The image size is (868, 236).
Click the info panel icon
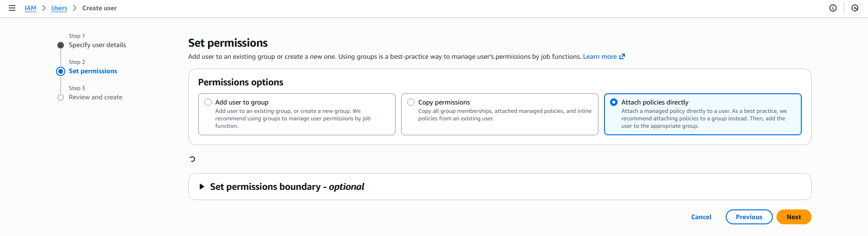833,8
